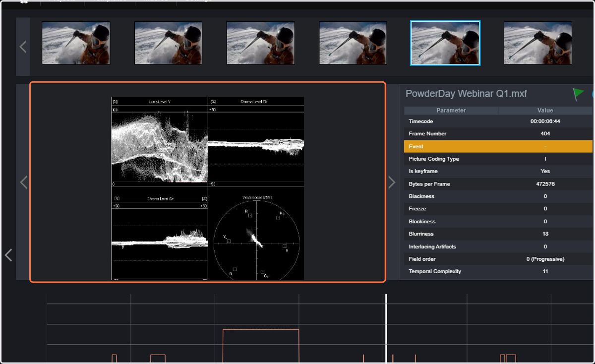Click the Bytes per Frame value 472576
The width and height of the screenshot is (595, 364).
point(545,184)
